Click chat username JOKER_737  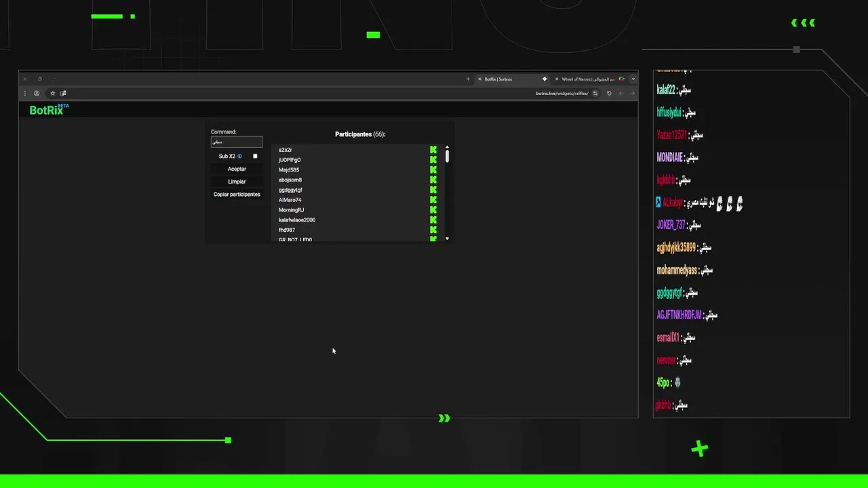point(671,225)
